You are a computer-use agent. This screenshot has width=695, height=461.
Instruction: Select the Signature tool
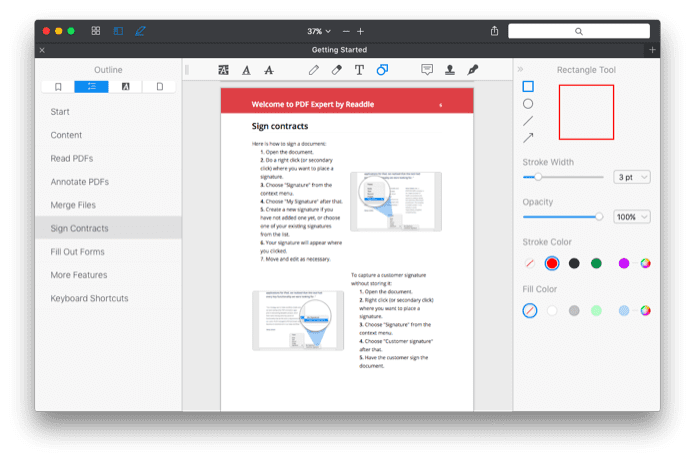click(x=472, y=70)
